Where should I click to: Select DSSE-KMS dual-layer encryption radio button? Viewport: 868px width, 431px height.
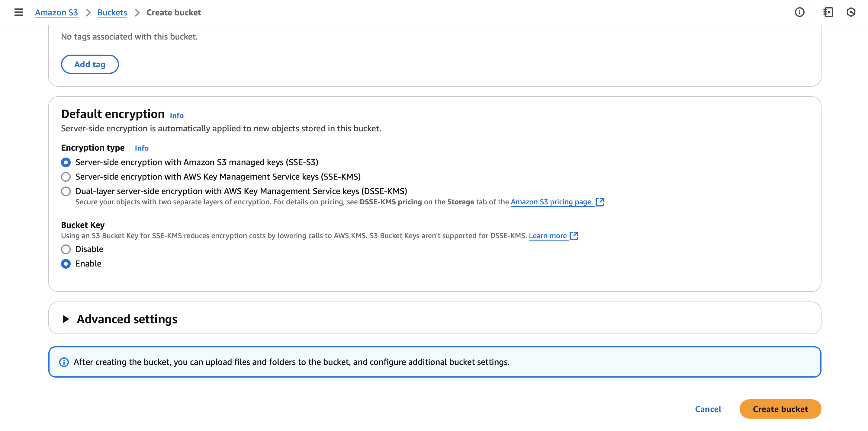[66, 191]
